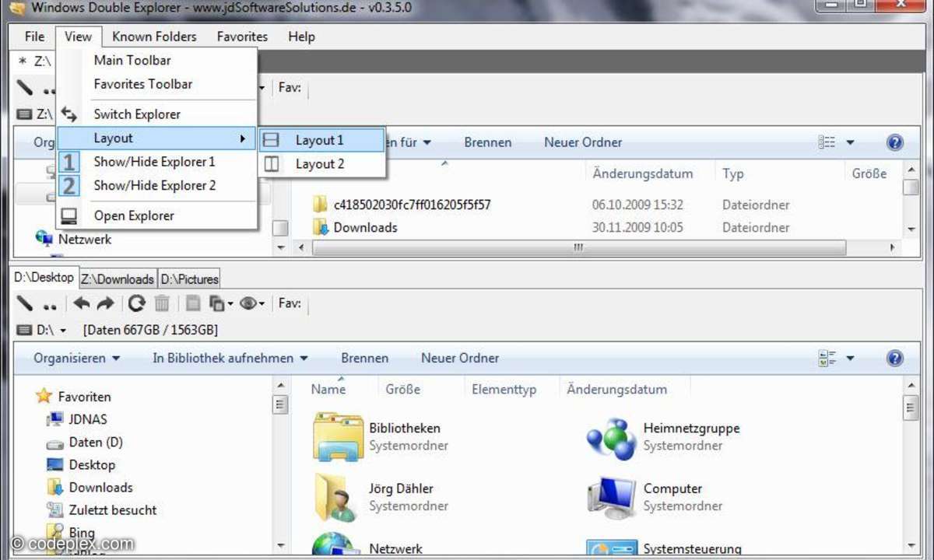Sort by Größe column in lower explorer
Screen dimensions: 934x560
[402, 390]
